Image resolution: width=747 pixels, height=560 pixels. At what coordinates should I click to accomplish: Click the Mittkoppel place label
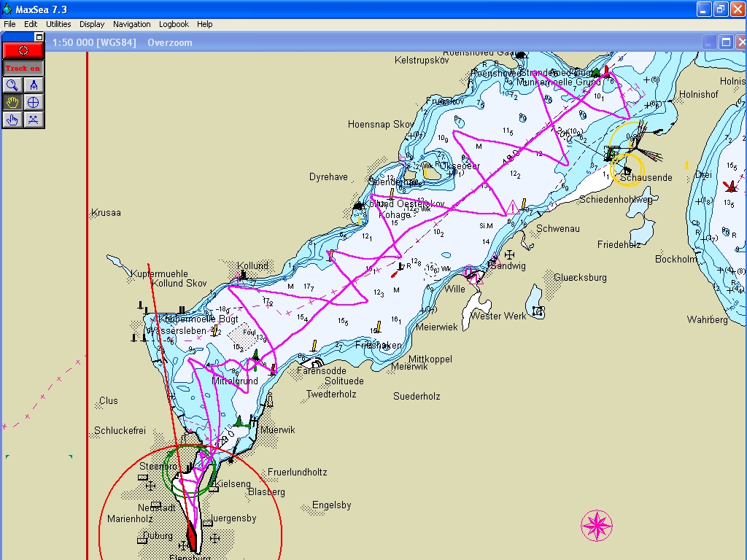(430, 359)
